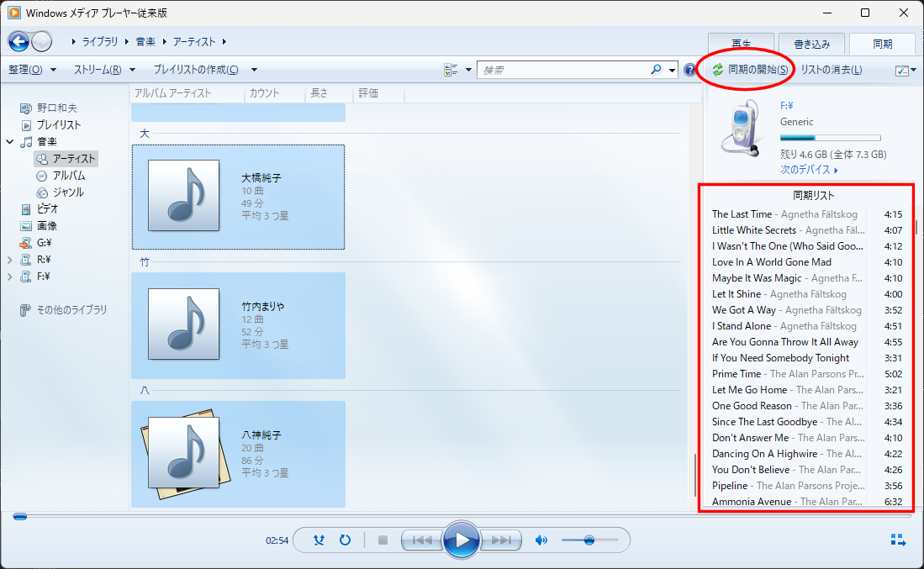Open the 書き込み tab
Viewport: 924px width, 569px height.
click(x=811, y=45)
